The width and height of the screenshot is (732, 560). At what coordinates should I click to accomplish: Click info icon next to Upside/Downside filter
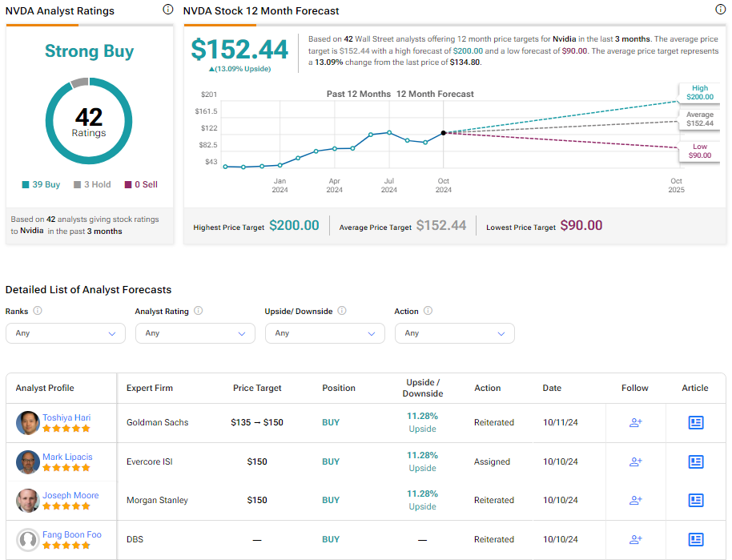point(342,311)
